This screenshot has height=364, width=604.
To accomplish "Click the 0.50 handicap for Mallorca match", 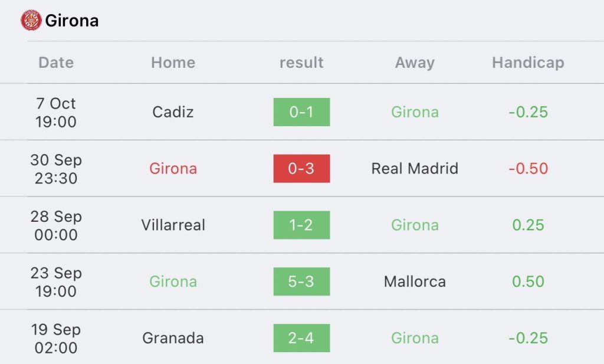I will point(528,281).
